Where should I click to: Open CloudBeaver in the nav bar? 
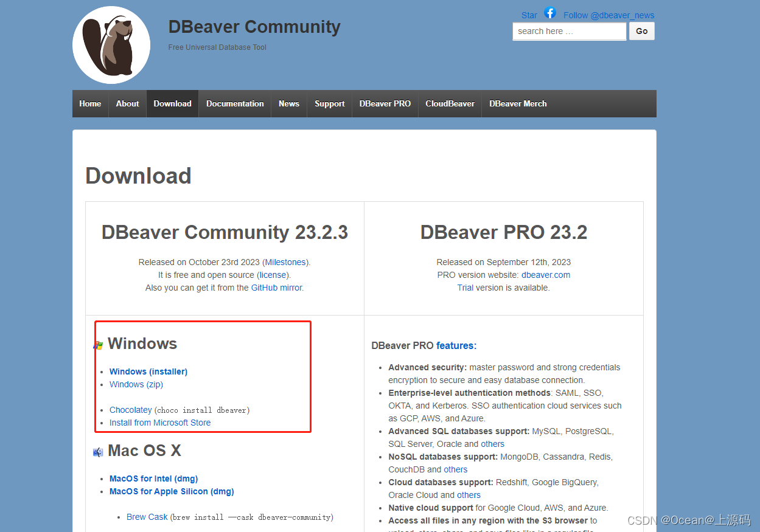tap(450, 104)
